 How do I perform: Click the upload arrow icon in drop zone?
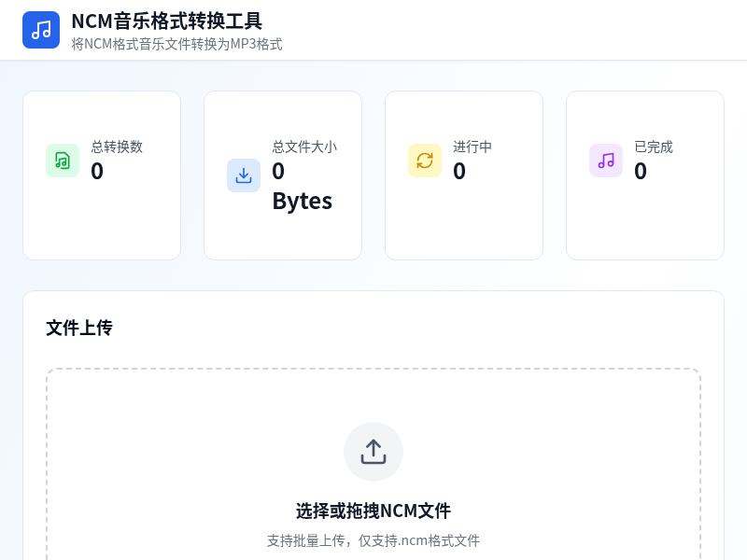pyautogui.click(x=373, y=452)
